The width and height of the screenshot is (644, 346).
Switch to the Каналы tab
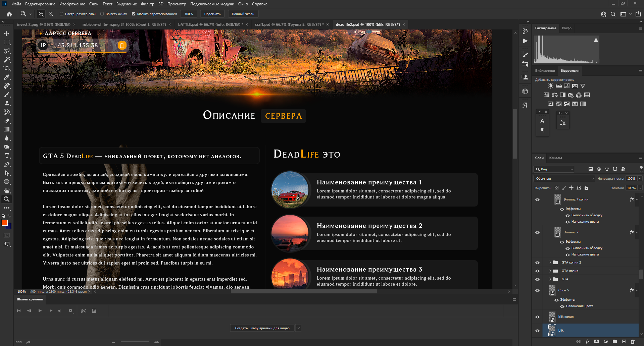pyautogui.click(x=555, y=158)
